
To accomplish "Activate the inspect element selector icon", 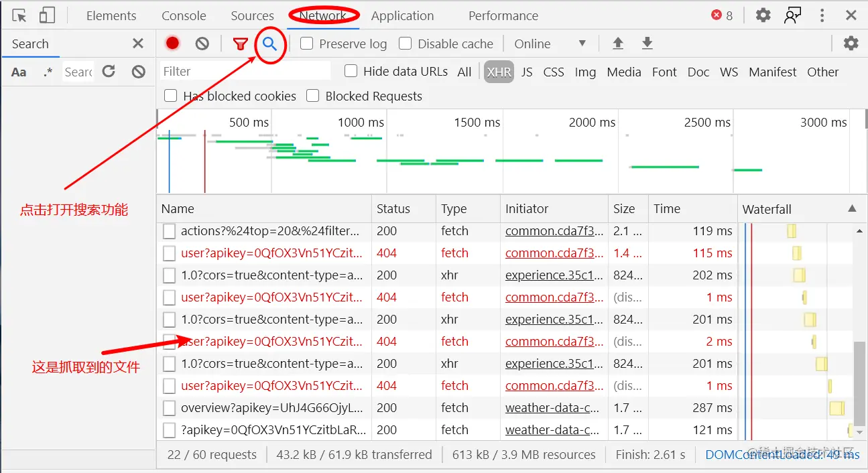I will (19, 15).
